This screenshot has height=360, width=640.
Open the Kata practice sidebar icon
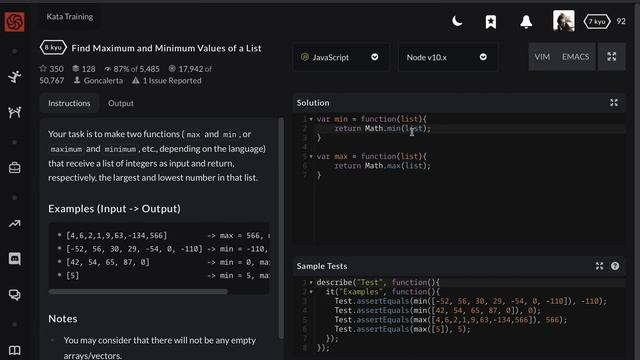tap(15, 77)
